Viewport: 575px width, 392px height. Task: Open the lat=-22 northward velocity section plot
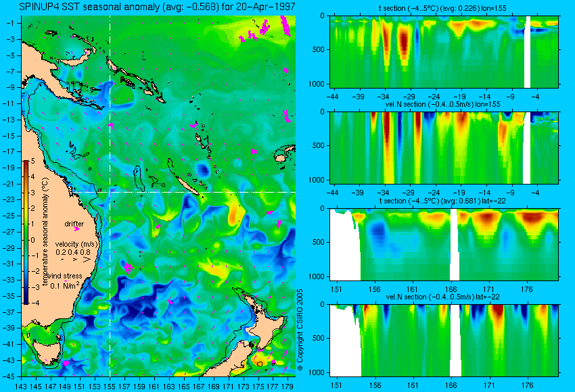444,341
